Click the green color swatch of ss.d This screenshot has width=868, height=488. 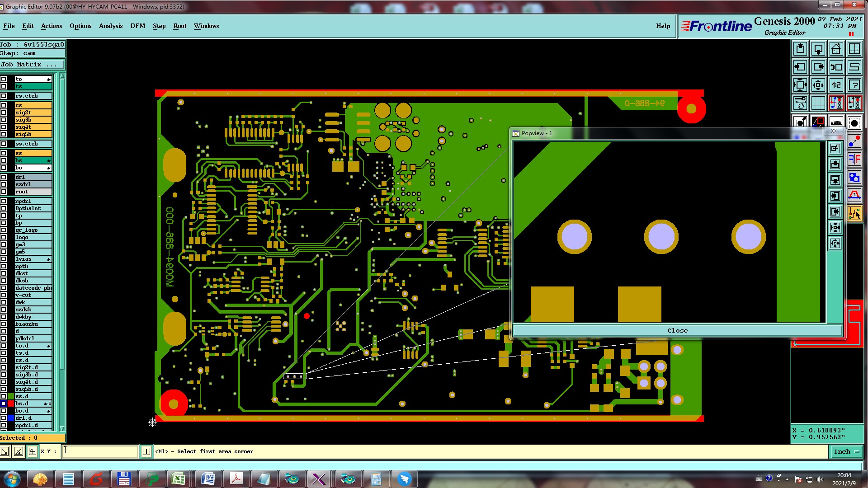(11, 396)
